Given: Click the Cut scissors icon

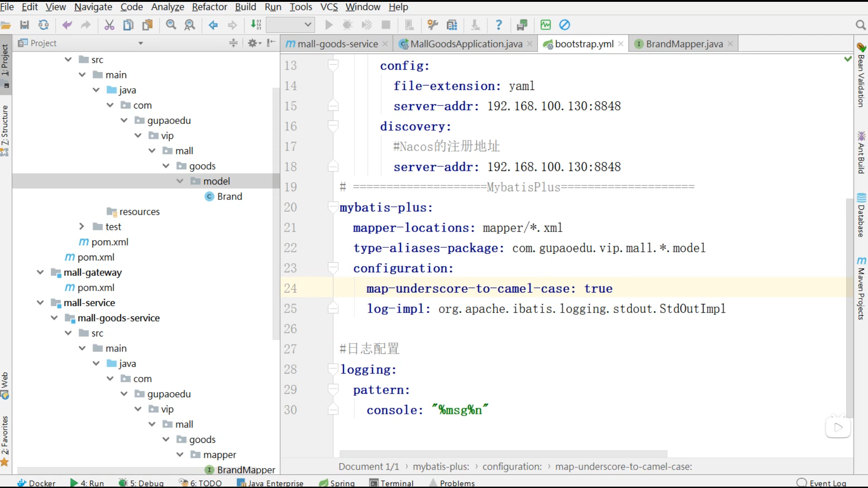Looking at the screenshot, I should [x=109, y=25].
